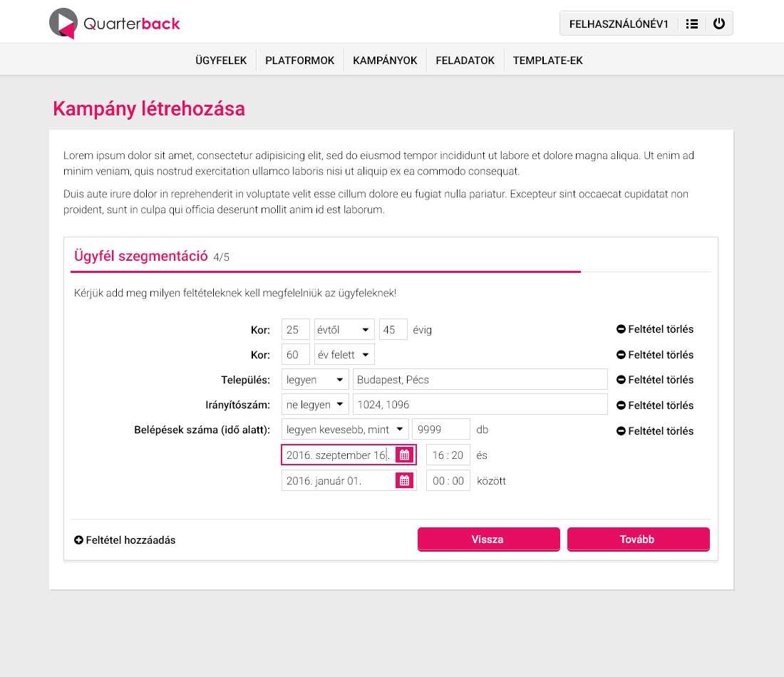Click the Tovább button
The width and height of the screenshot is (784, 677).
click(x=638, y=539)
